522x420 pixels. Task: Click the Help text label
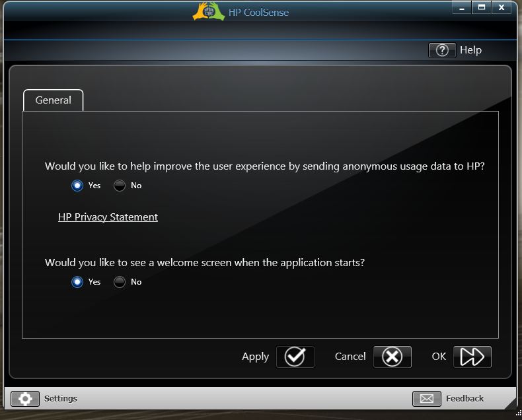pos(470,50)
